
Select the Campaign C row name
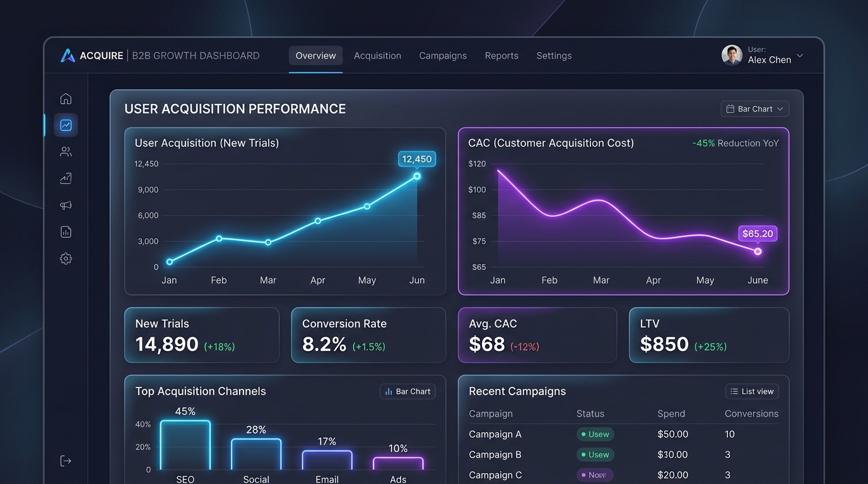(495, 475)
